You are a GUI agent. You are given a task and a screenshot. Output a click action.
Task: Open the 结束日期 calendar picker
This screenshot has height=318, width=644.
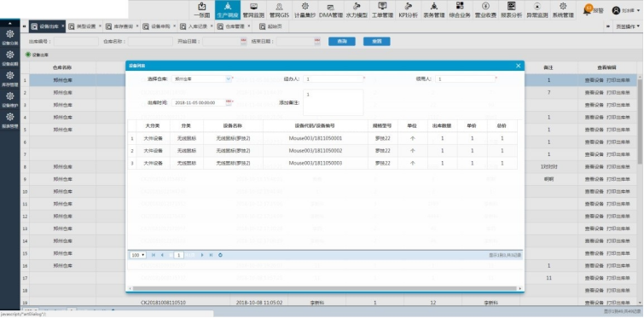pyautogui.click(x=317, y=42)
